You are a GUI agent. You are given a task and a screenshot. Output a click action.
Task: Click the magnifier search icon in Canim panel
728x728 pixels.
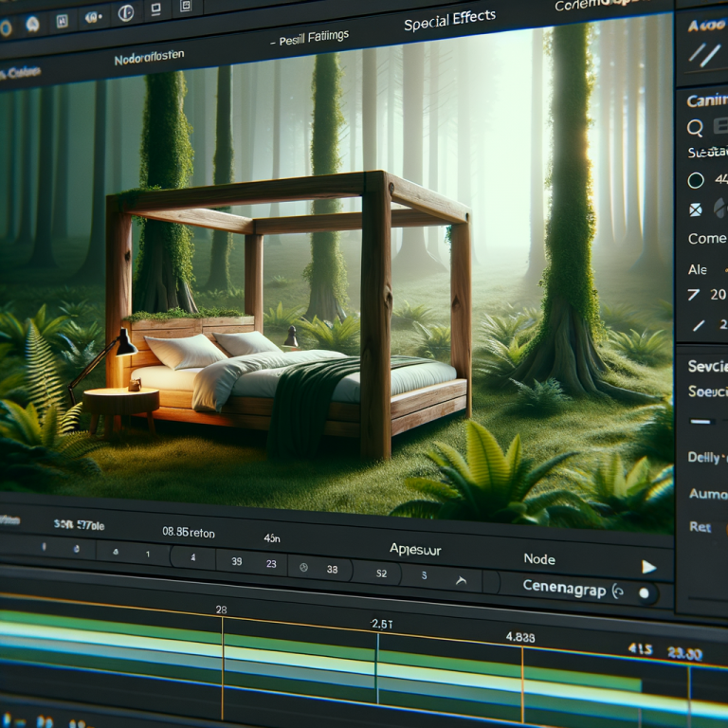(x=695, y=127)
